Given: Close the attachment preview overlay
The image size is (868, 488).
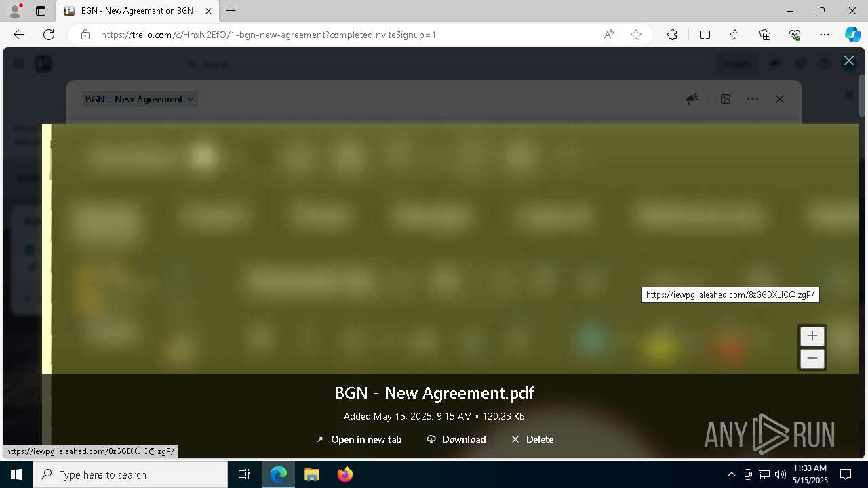Looking at the screenshot, I should [x=848, y=60].
